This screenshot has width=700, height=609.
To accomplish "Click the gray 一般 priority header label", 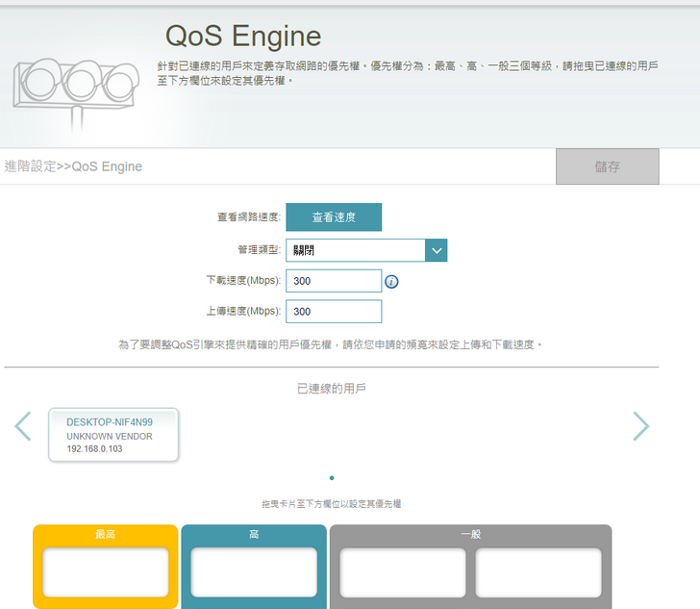I will [470, 534].
